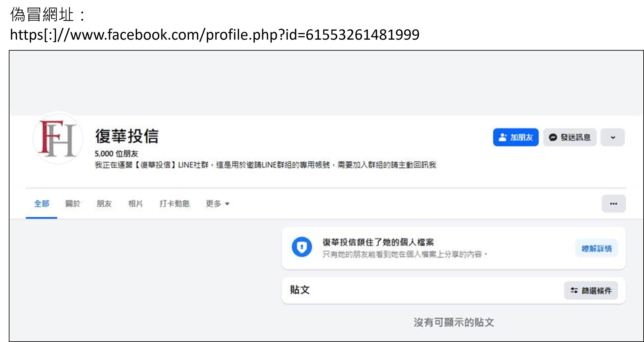Open the 篩選條件 filter button
644x342 pixels.
[591, 290]
